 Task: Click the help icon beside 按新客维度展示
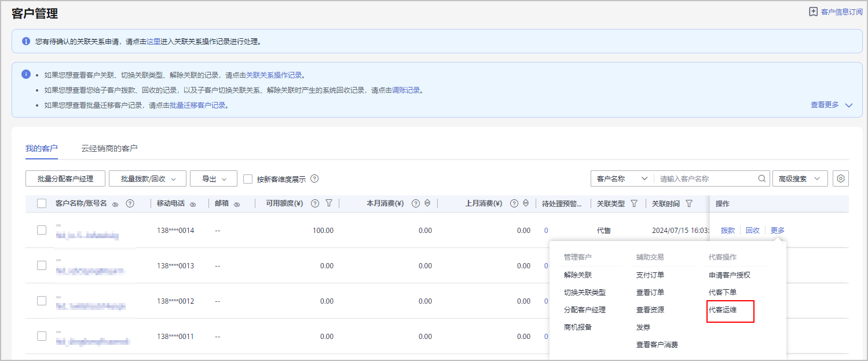[315, 179]
